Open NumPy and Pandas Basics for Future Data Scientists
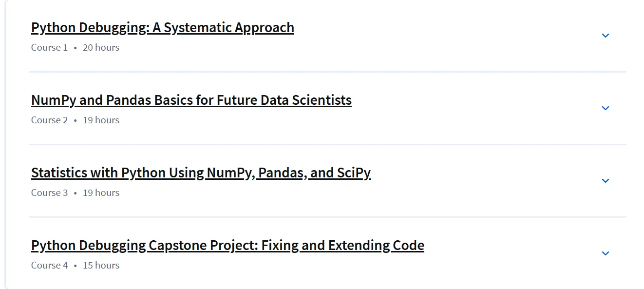644x289 pixels. (191, 100)
